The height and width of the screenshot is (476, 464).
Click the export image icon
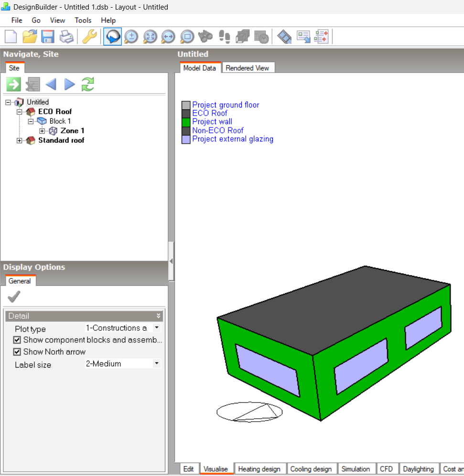(x=303, y=37)
